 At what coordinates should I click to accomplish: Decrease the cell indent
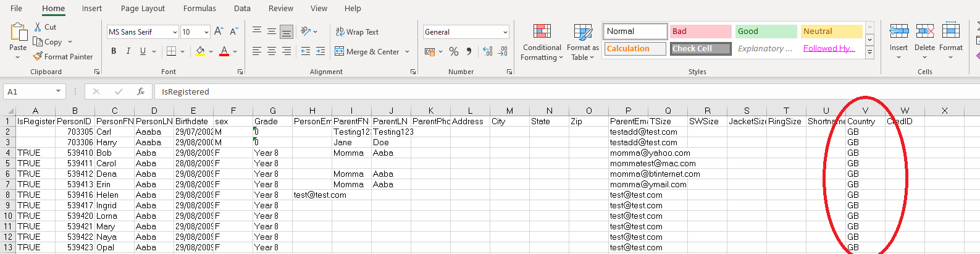coord(306,51)
